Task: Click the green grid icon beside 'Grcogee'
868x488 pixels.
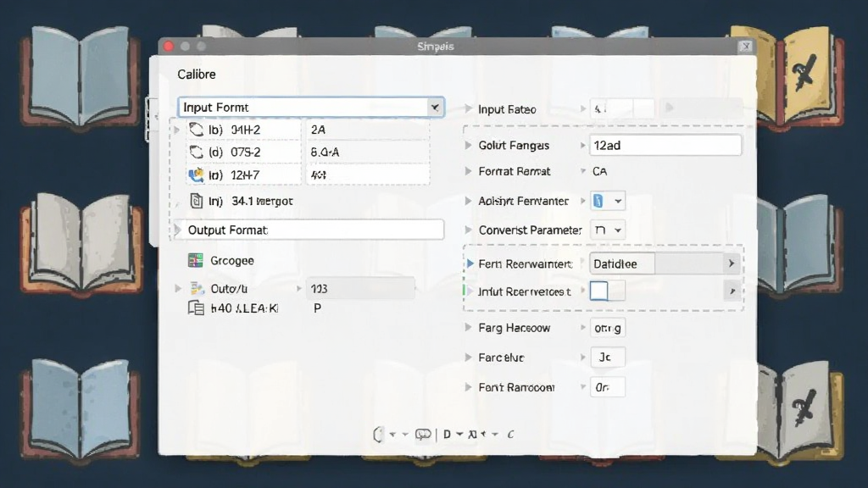Action: click(x=196, y=260)
